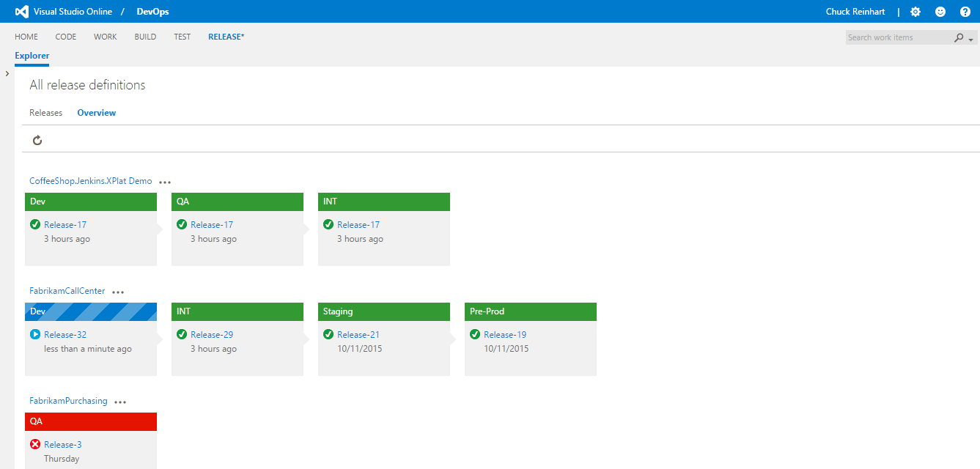Open Release-17 in CoffeeShop INT environment
The height and width of the screenshot is (469, 980).
point(358,225)
